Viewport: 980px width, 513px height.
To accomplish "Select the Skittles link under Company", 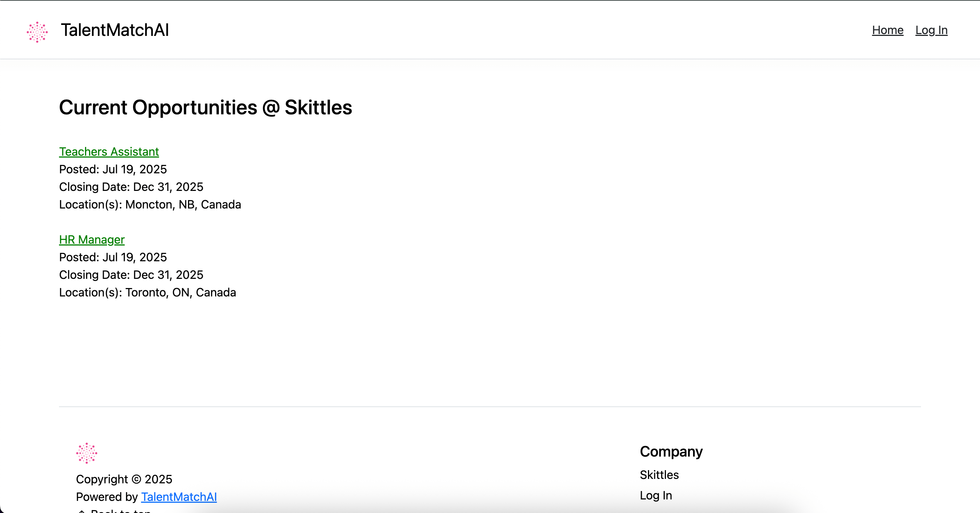I will (659, 475).
